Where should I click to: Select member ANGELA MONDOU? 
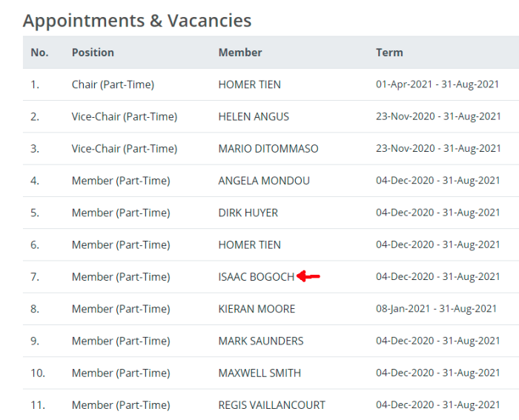264,181
